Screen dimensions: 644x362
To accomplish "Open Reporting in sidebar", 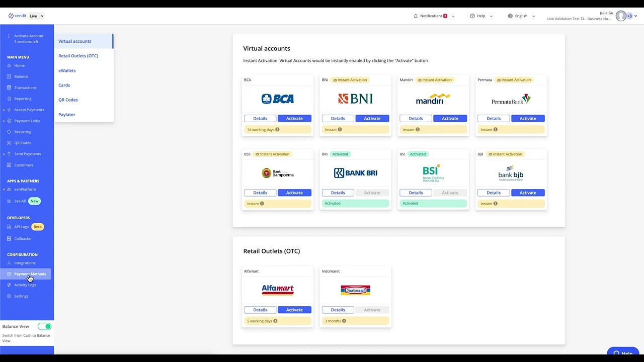I will (x=23, y=99).
